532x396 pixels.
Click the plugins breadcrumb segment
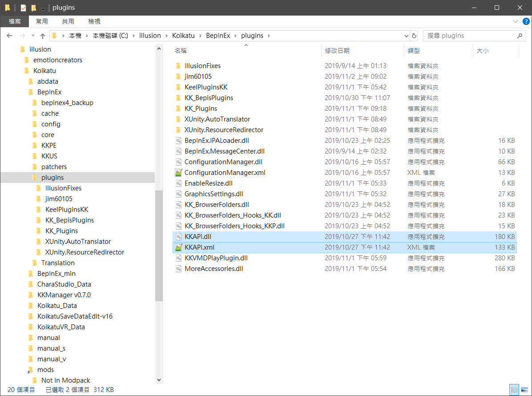pyautogui.click(x=252, y=36)
